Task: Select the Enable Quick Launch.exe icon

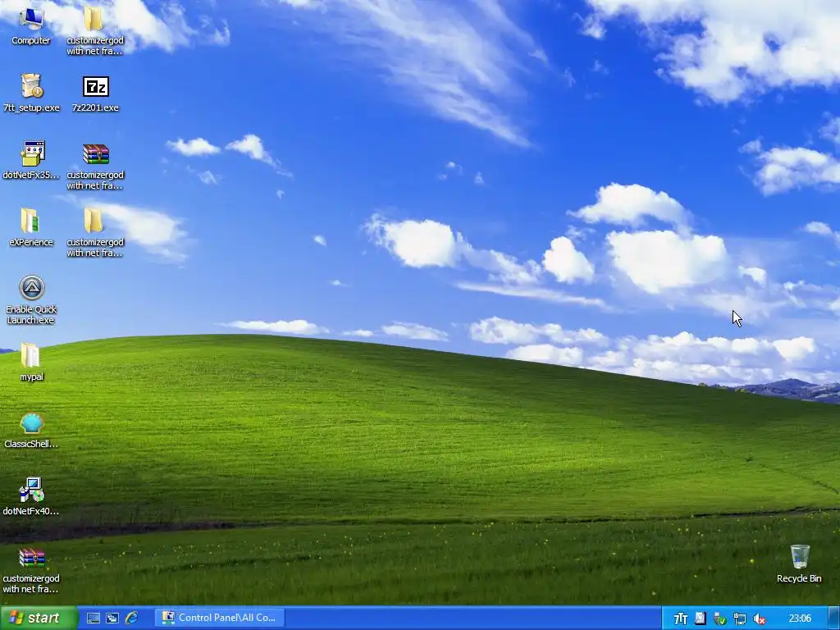Action: 32,288
